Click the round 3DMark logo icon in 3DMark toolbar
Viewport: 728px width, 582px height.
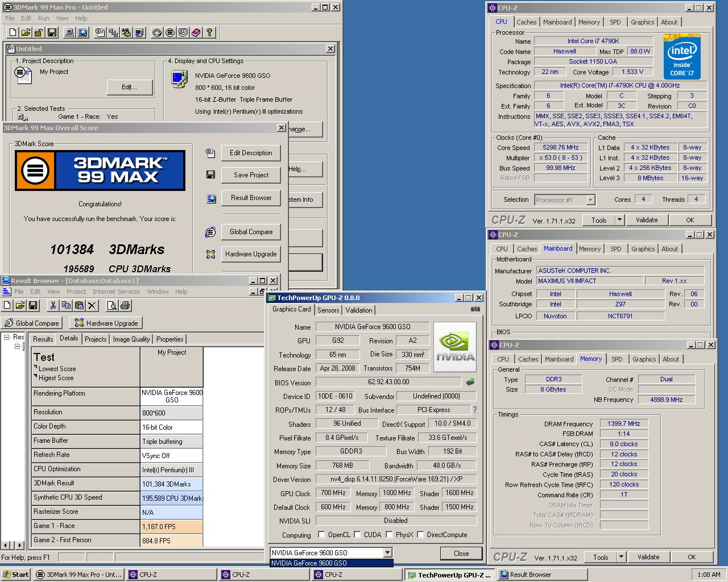point(169,32)
